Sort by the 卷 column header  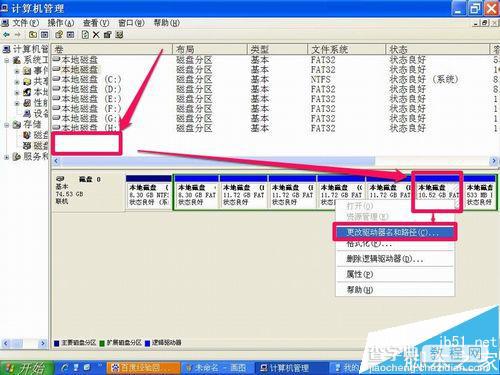click(112, 50)
